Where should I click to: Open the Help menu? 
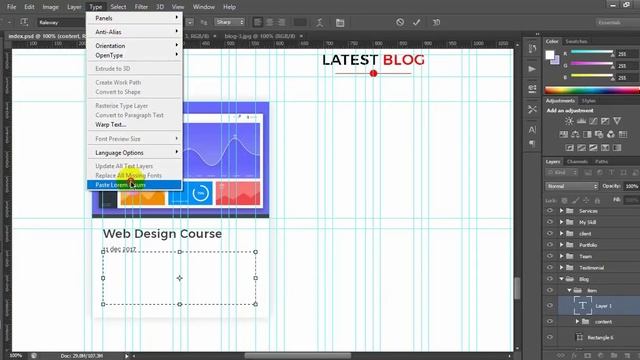pyautogui.click(x=229, y=7)
